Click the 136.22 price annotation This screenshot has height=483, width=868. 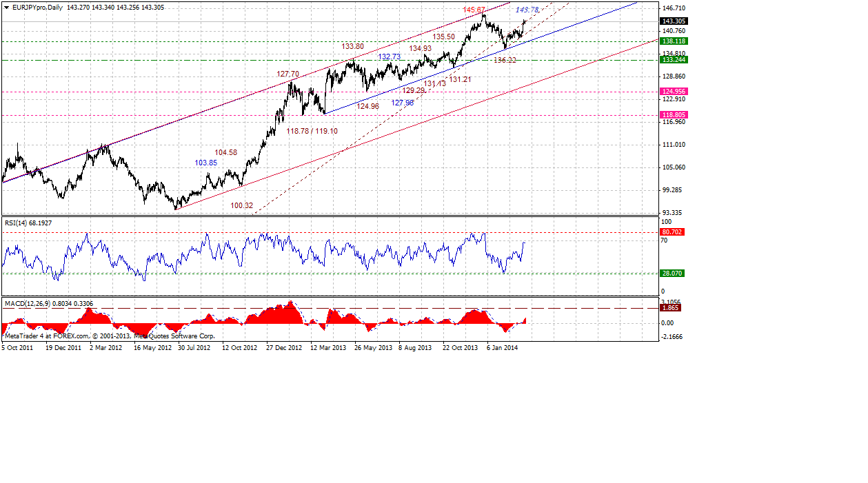coord(505,61)
